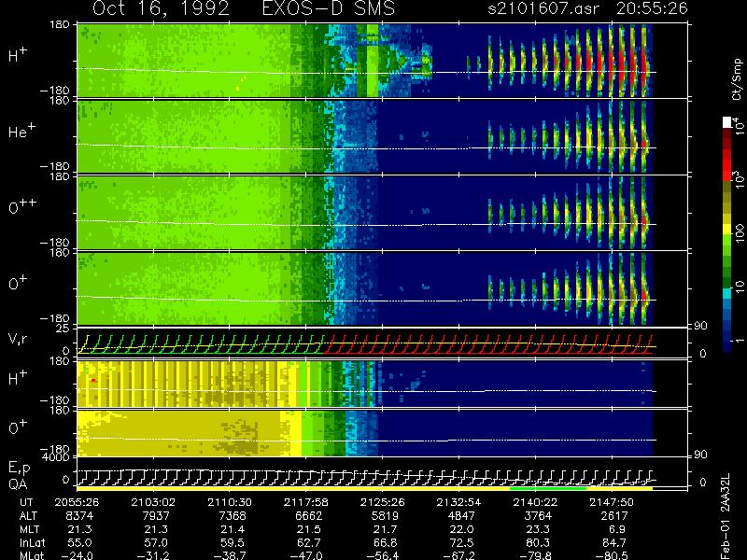The image size is (747, 560).
Task: Click the E,p panel label
Action: 19,469
